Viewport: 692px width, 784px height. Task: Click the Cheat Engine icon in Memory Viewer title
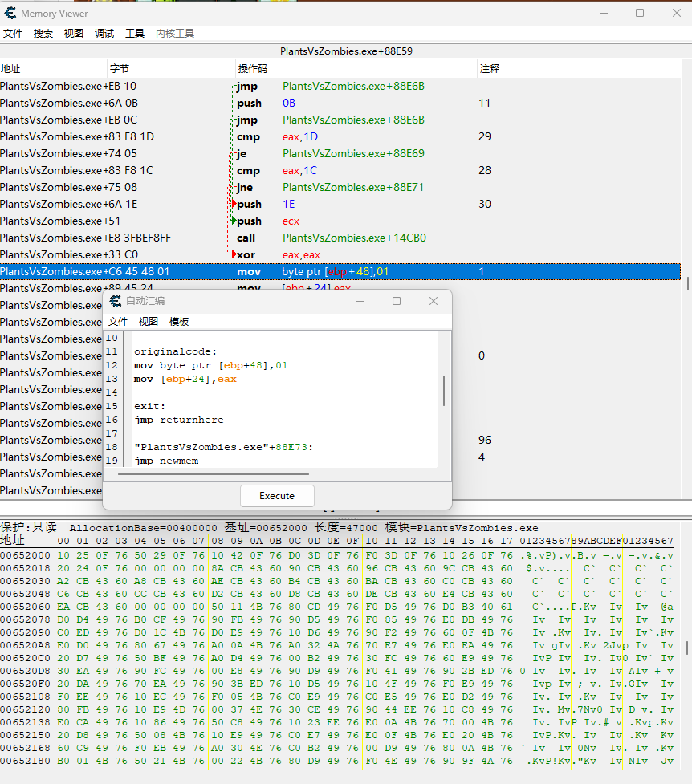[x=10, y=14]
